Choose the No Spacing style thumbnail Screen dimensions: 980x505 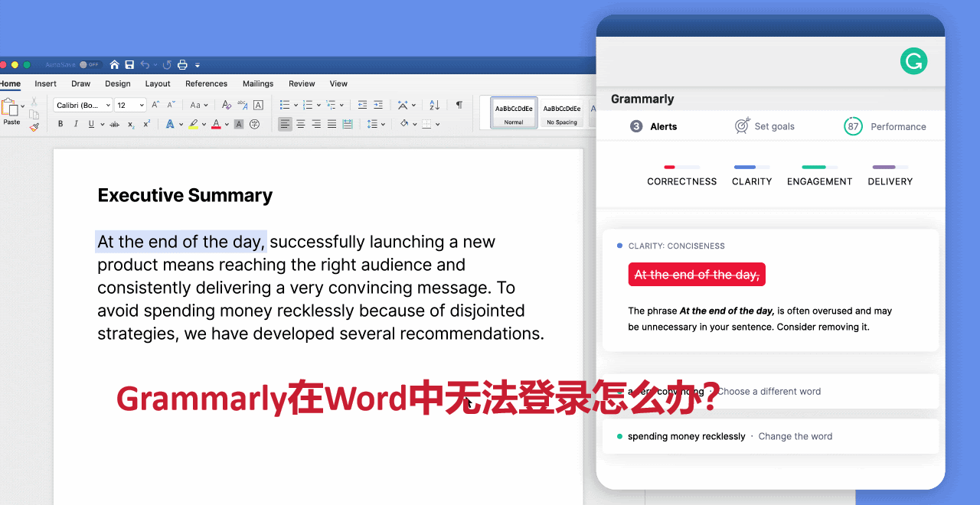(561, 112)
